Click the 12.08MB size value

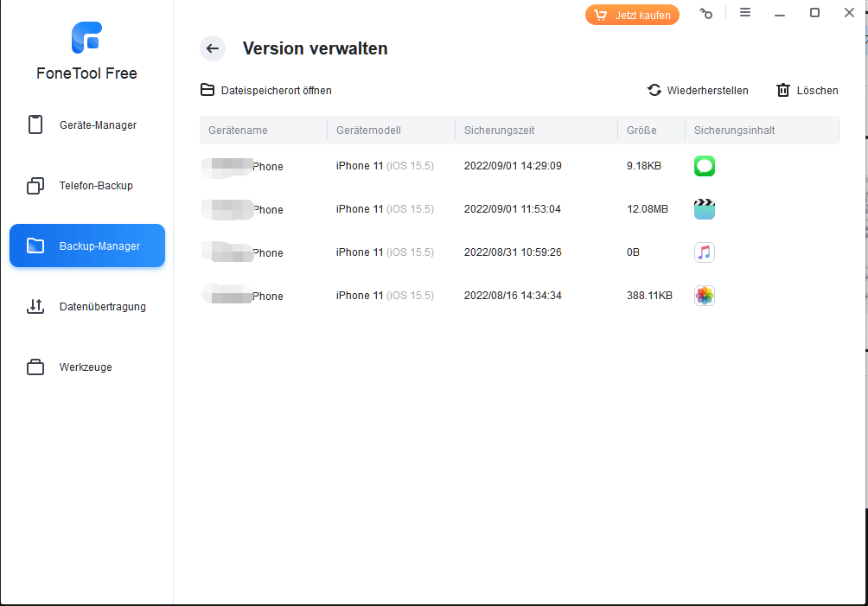648,209
